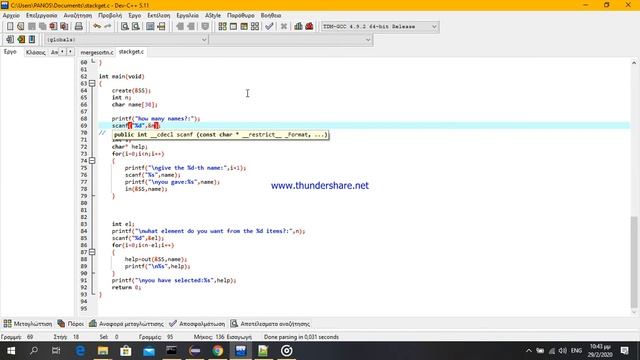Click the Compile toolbar icon
The image size is (640, 360).
coord(222,27)
